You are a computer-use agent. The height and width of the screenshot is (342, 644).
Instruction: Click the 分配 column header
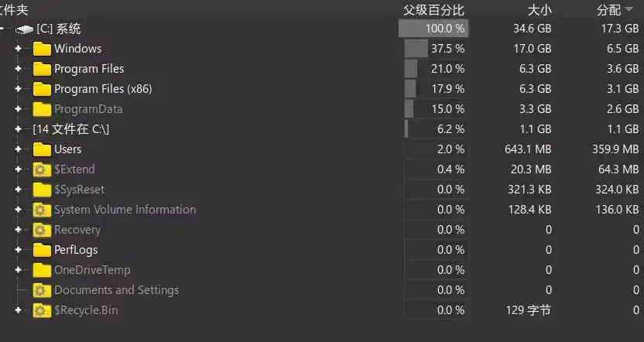tap(608, 9)
